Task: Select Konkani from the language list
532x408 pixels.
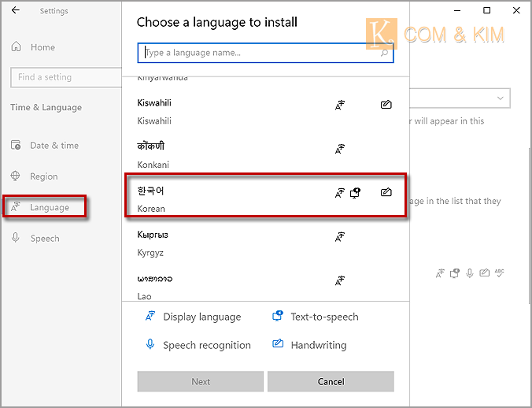Action: click(x=265, y=155)
